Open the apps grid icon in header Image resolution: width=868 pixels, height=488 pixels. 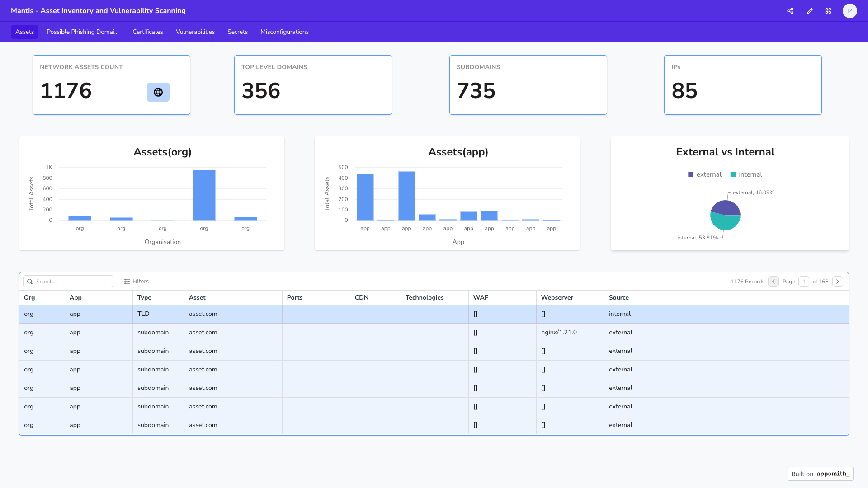pyautogui.click(x=828, y=11)
